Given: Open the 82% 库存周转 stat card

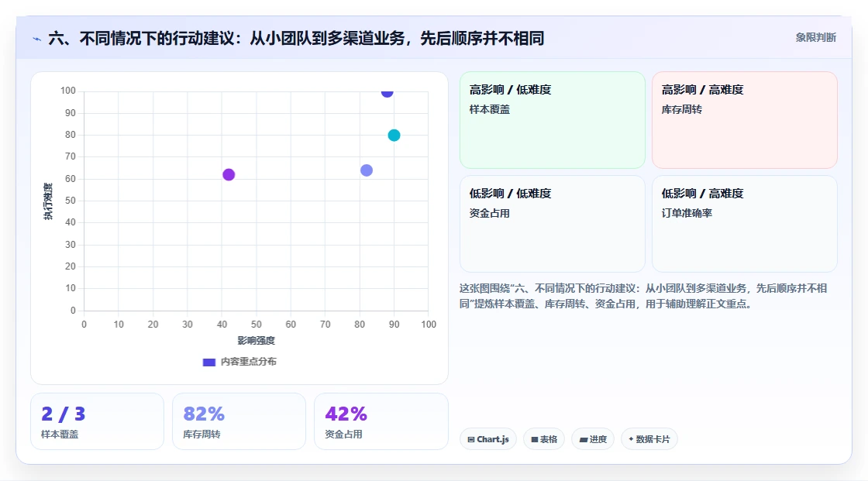Looking at the screenshot, I should click(239, 421).
